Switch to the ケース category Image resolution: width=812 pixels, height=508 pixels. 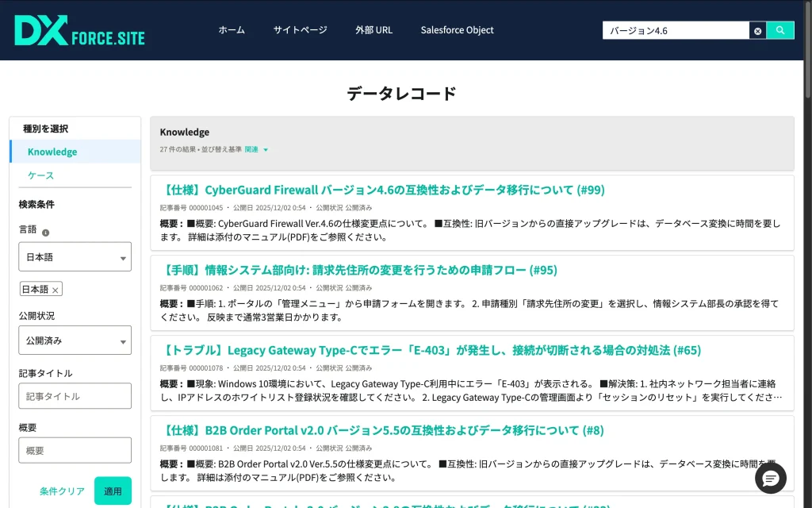pos(40,175)
